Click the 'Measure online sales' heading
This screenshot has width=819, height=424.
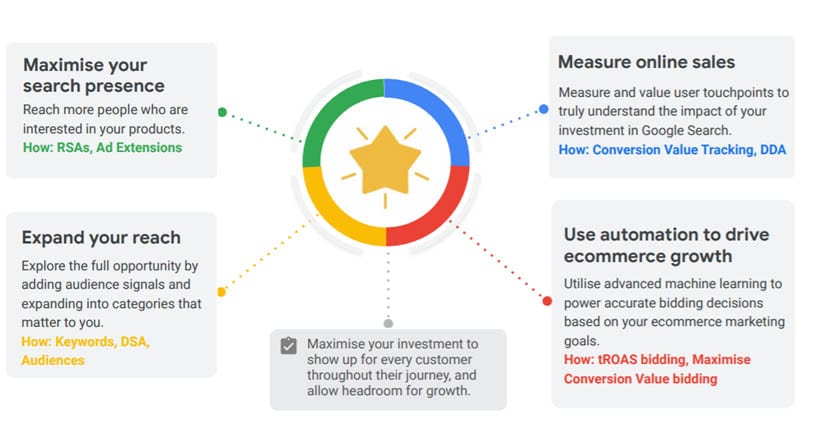pos(646,63)
